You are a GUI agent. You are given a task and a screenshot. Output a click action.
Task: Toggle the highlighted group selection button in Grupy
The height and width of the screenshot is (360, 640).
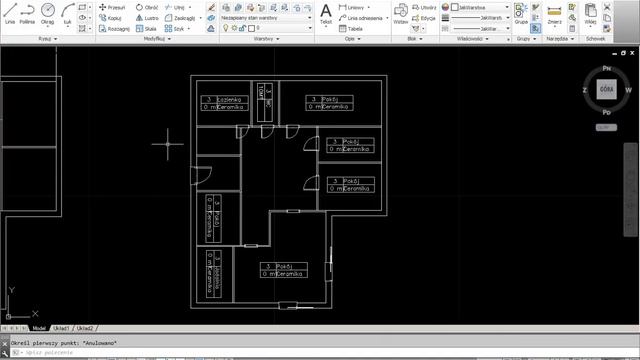(x=536, y=28)
